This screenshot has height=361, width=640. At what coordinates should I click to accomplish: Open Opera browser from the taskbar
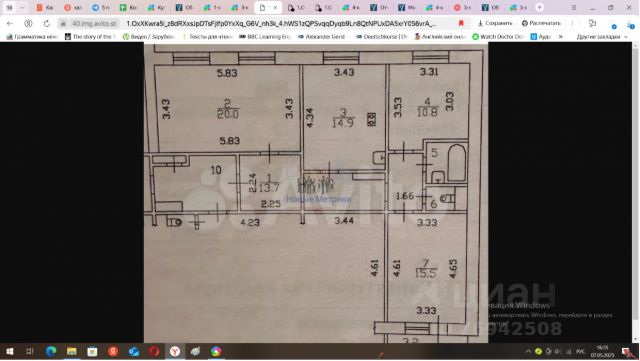pyautogui.click(x=154, y=351)
